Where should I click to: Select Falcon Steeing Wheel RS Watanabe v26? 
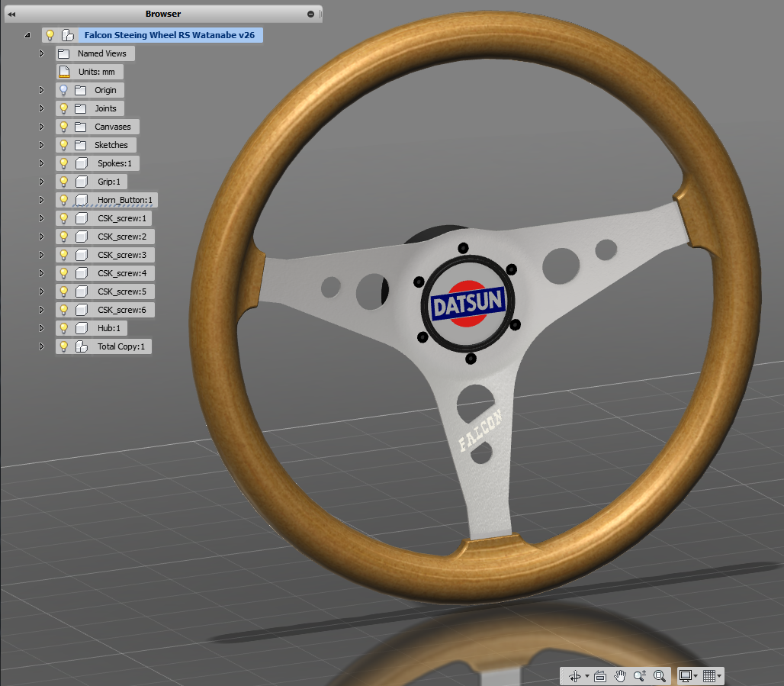tap(169, 35)
